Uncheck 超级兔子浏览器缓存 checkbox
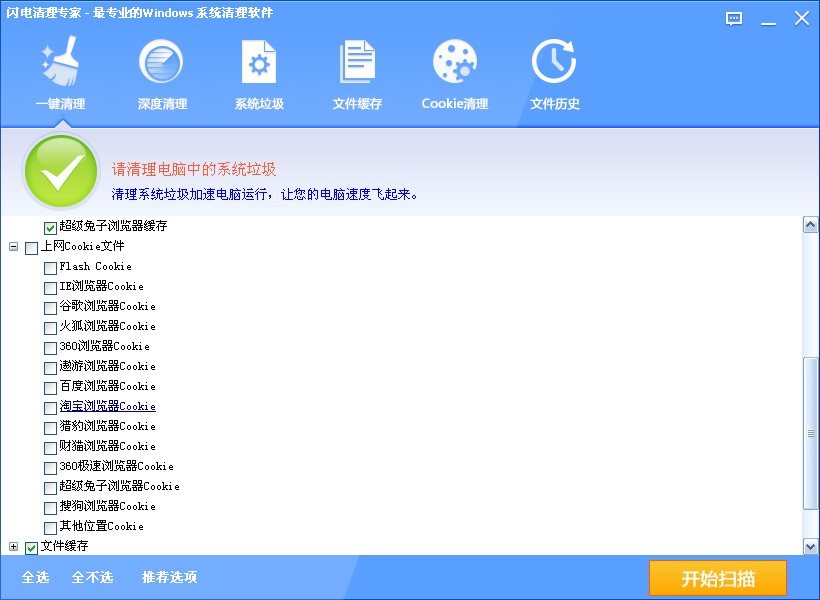Image resolution: width=820 pixels, height=600 pixels. [x=50, y=228]
